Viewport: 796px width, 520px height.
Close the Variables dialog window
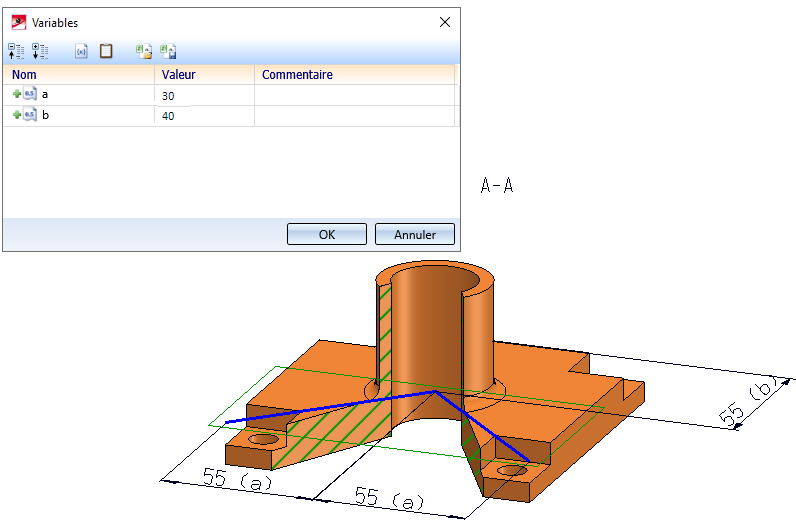tap(444, 22)
